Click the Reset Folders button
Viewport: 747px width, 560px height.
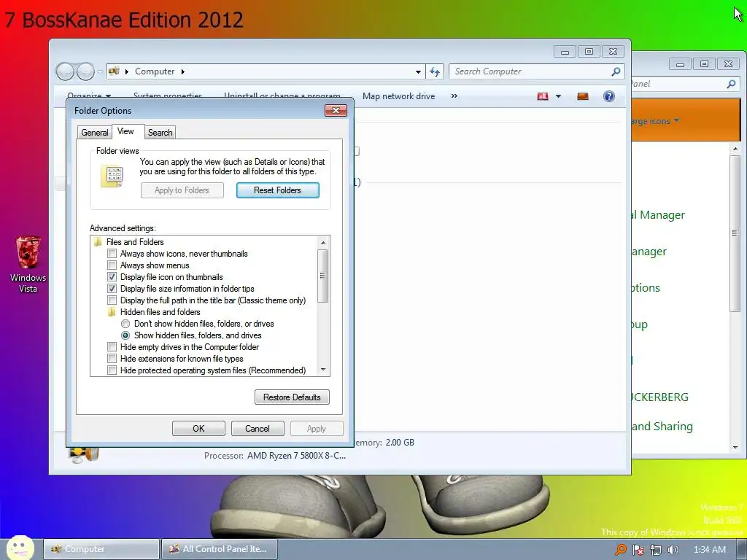tap(278, 190)
